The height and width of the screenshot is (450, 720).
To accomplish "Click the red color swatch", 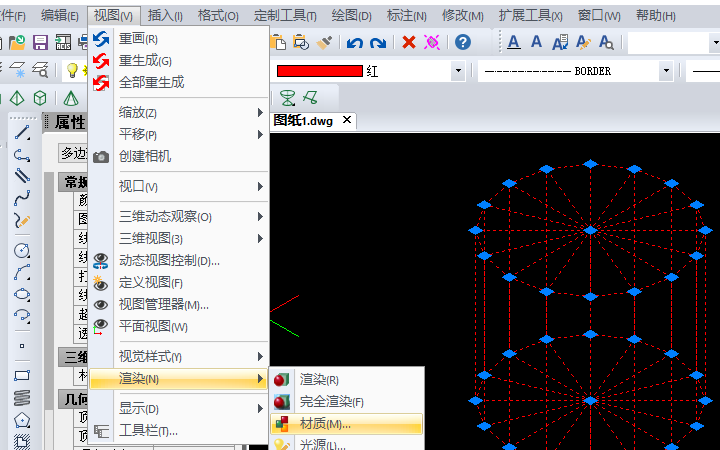I will pos(320,71).
